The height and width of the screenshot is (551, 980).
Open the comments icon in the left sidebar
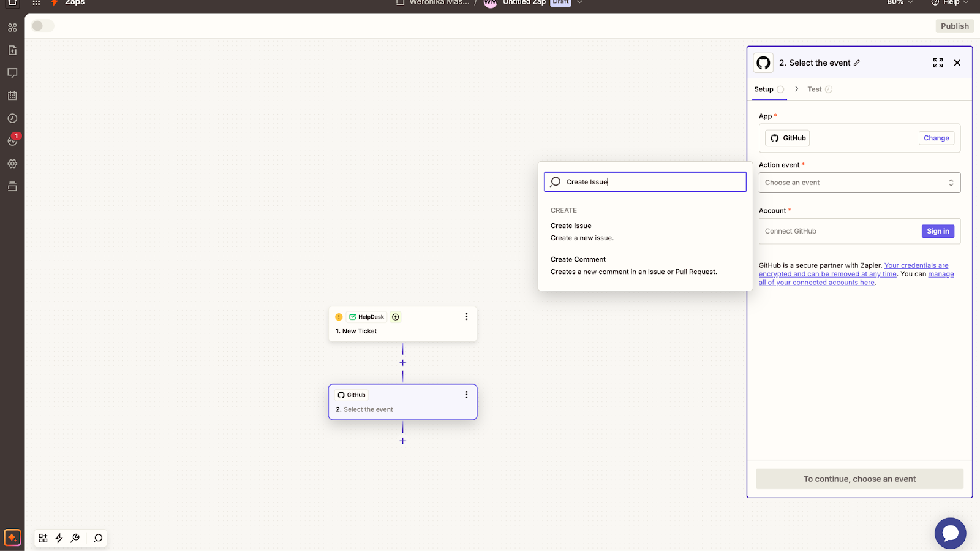[x=12, y=73]
